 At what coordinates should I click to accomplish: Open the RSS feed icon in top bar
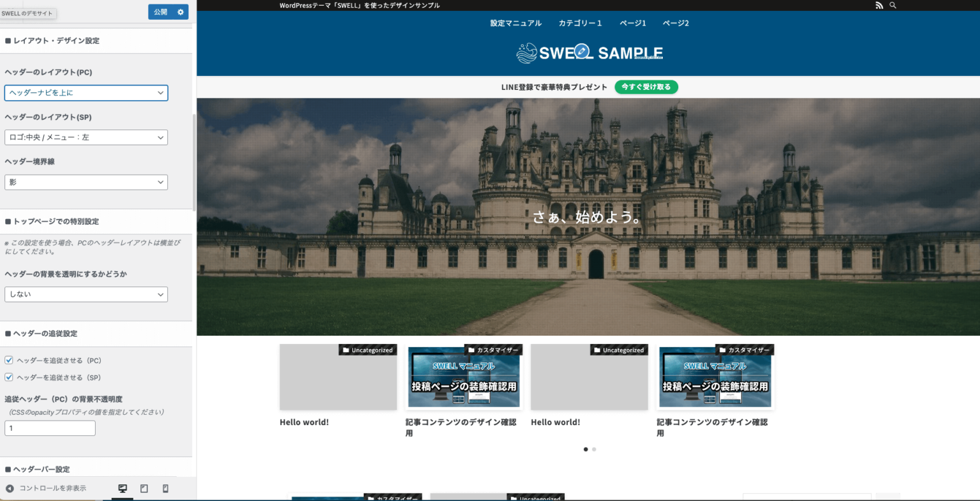879,5
